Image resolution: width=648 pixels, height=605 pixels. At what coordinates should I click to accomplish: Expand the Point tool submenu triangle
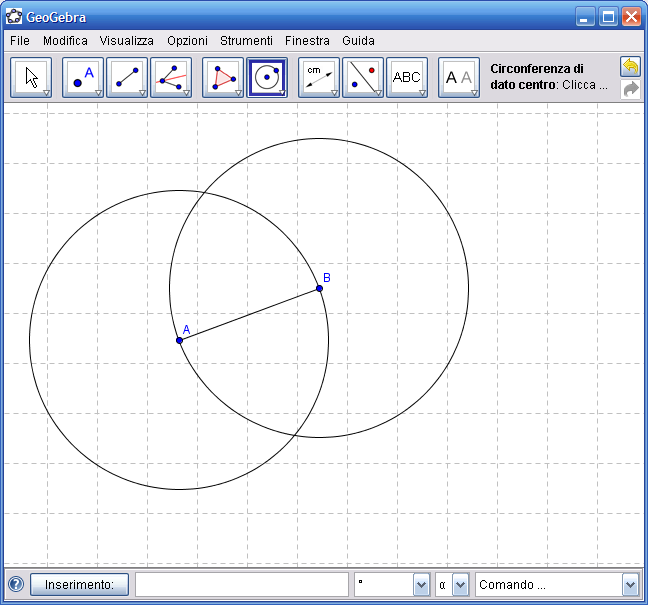point(98,93)
